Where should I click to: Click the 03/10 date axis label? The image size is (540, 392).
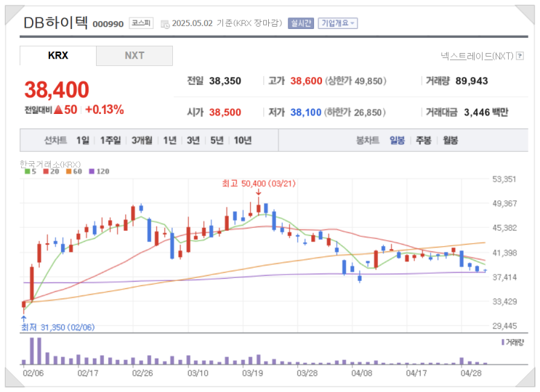tap(198, 373)
